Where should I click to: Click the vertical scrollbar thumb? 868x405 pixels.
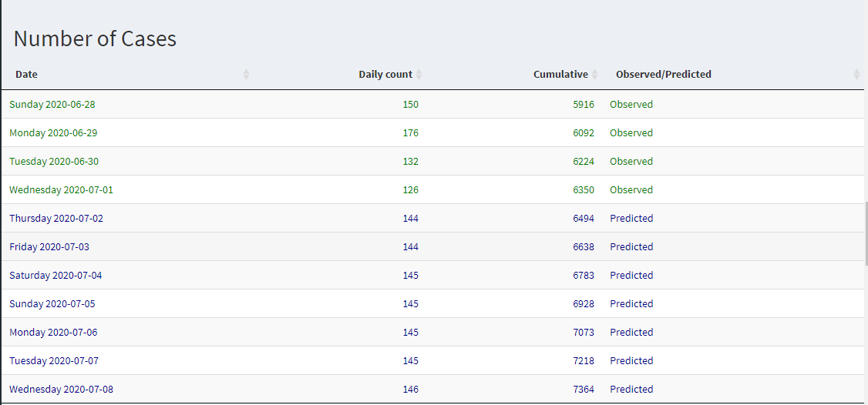tap(866, 233)
